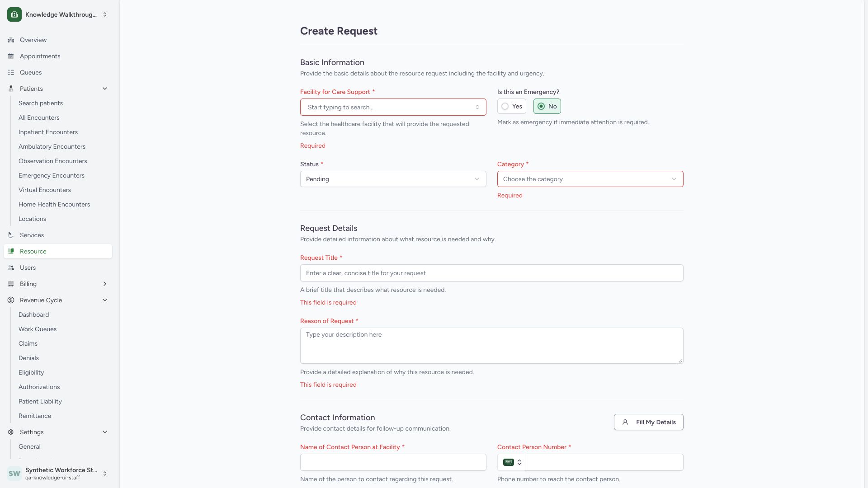Click the Services microscope icon

point(11,235)
